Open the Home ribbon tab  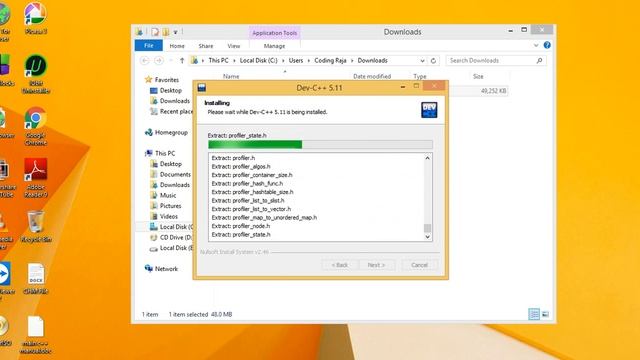[x=177, y=46]
